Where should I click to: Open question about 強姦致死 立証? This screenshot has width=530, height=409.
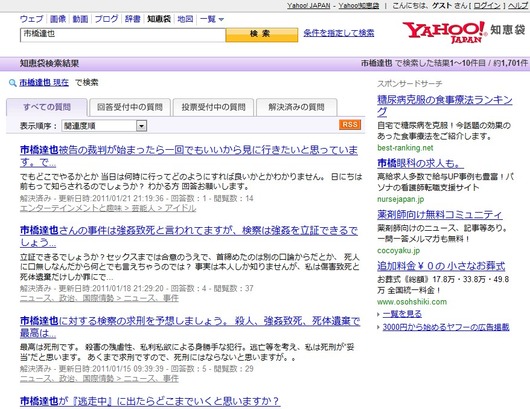(x=189, y=236)
